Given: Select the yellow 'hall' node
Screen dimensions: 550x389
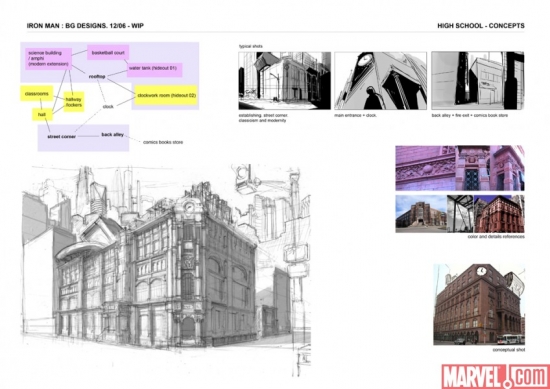Looking at the screenshot, I should (42, 114).
